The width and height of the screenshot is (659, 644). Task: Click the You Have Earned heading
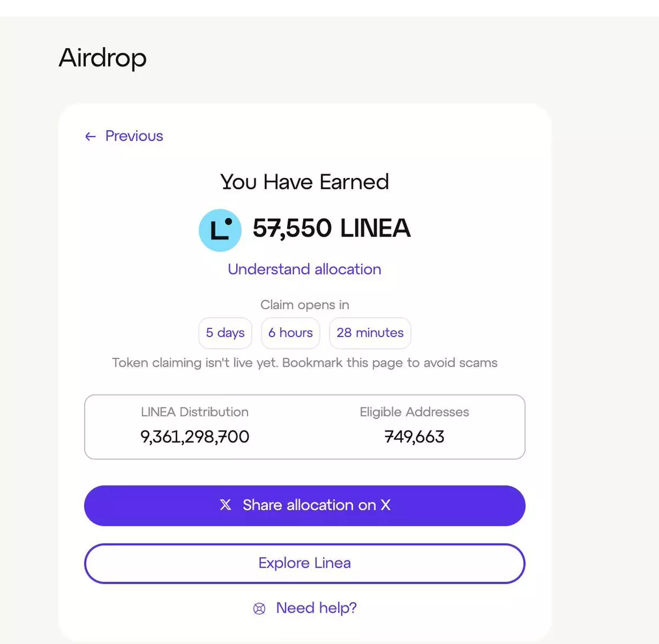[304, 182]
